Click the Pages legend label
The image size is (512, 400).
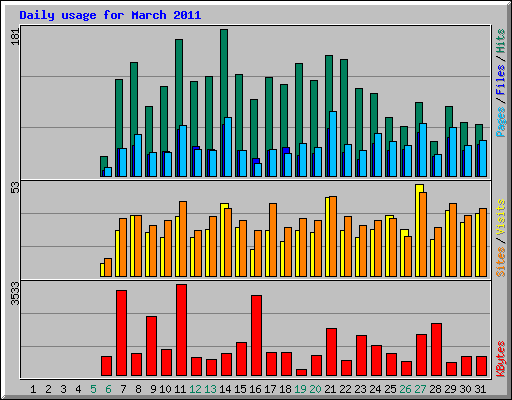(500, 122)
